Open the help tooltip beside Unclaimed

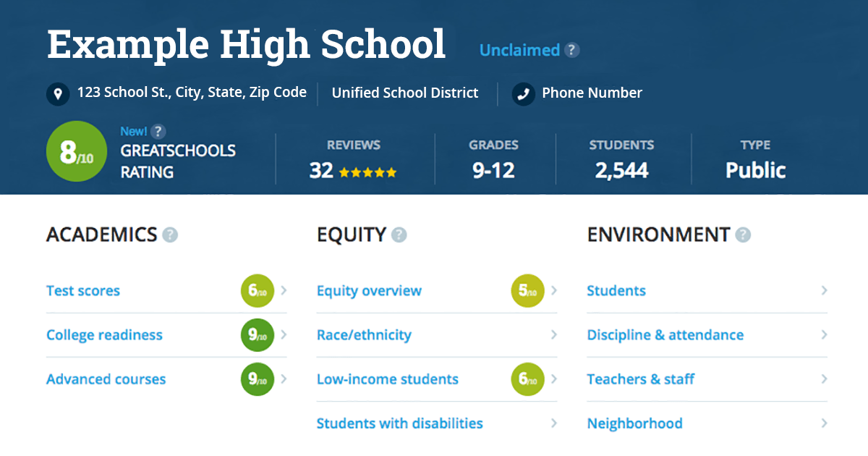coord(572,50)
